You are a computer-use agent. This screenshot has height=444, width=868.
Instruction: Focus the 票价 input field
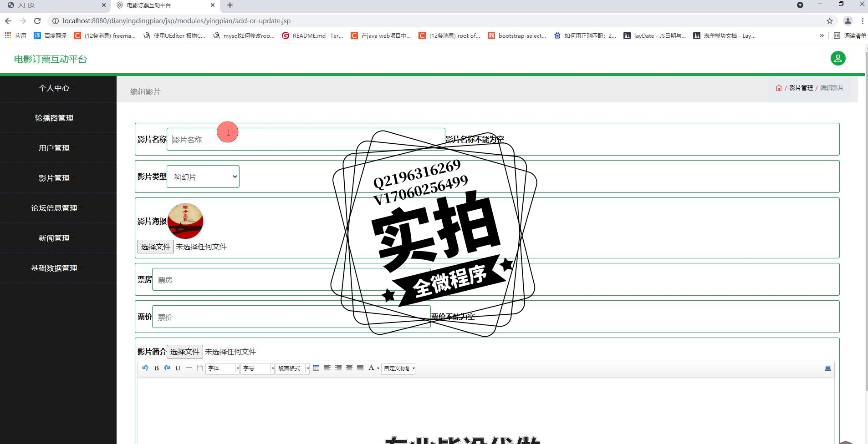(x=291, y=317)
